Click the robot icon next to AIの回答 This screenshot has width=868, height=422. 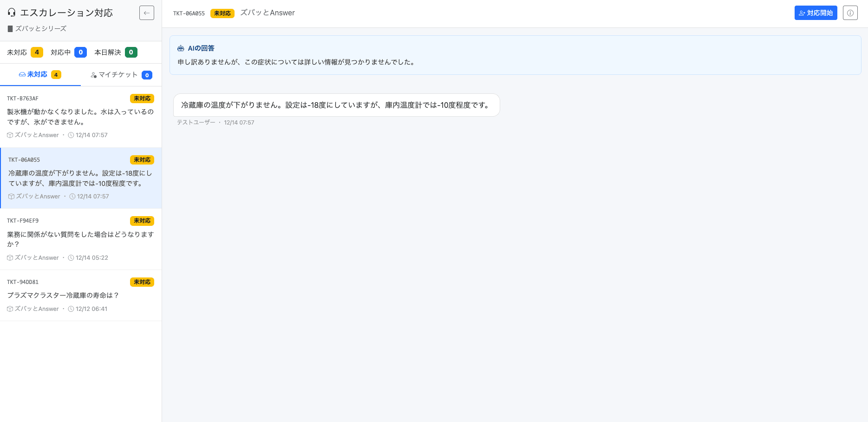181,48
